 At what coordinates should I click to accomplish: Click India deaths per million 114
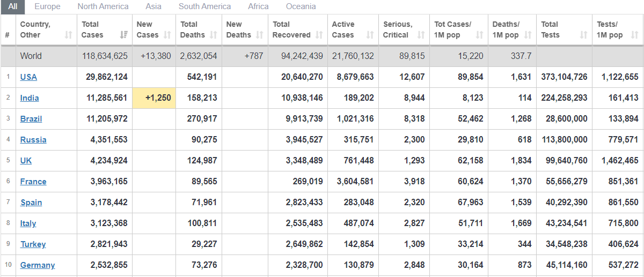coord(525,98)
